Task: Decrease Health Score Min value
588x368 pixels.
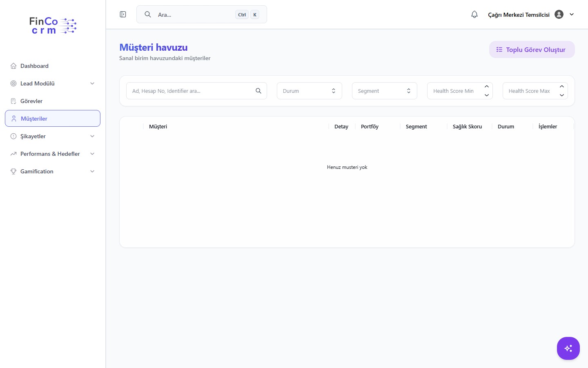Action: pos(487,95)
